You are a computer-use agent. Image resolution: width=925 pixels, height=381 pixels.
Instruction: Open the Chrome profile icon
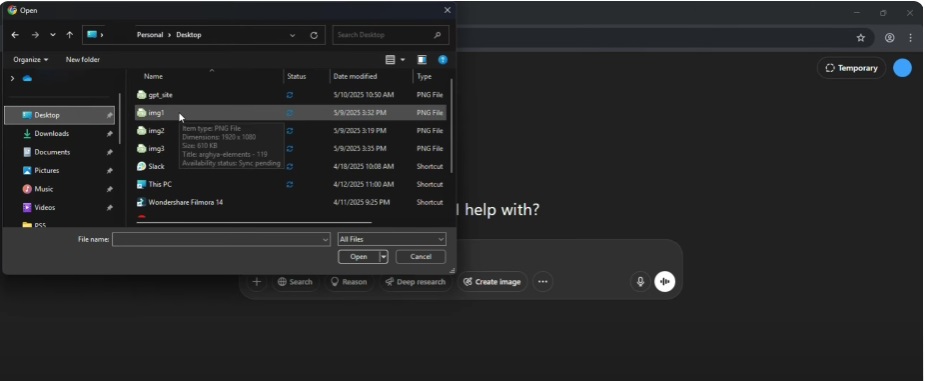pyautogui.click(x=890, y=38)
